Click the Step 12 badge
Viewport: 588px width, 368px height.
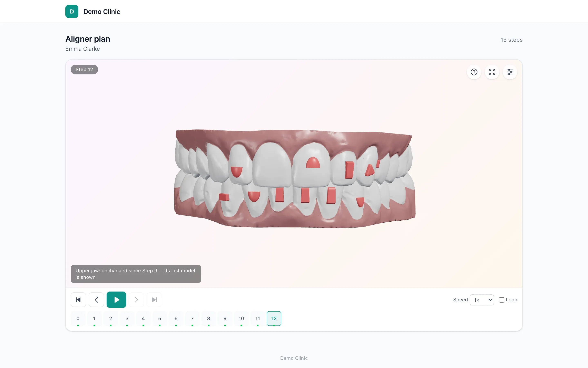[x=84, y=70]
